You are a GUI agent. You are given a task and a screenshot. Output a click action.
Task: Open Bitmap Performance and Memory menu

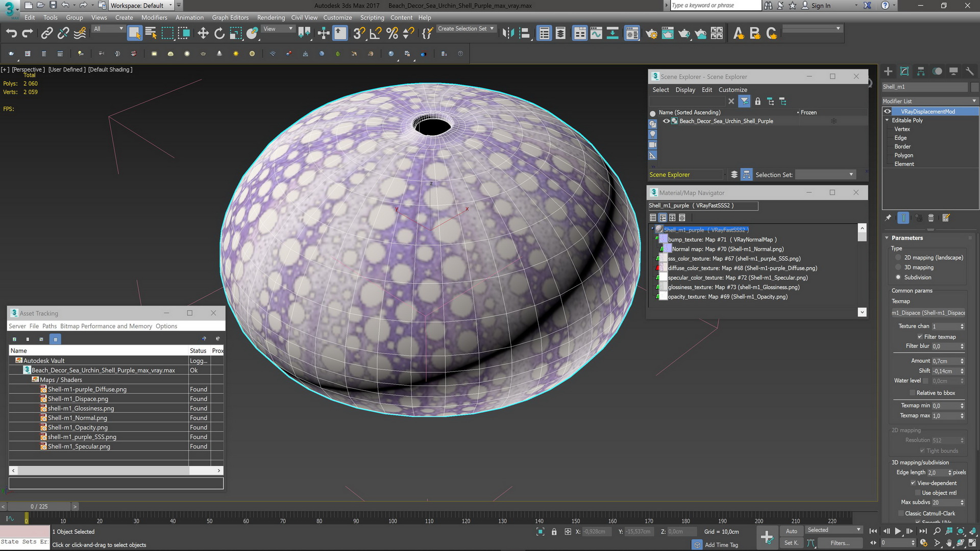pos(106,326)
